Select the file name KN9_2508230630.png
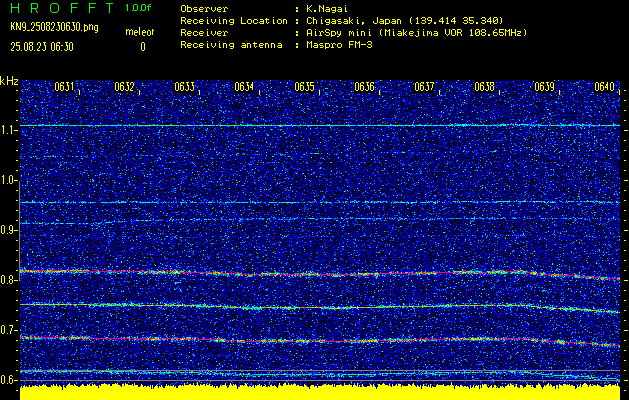 [x=54, y=27]
